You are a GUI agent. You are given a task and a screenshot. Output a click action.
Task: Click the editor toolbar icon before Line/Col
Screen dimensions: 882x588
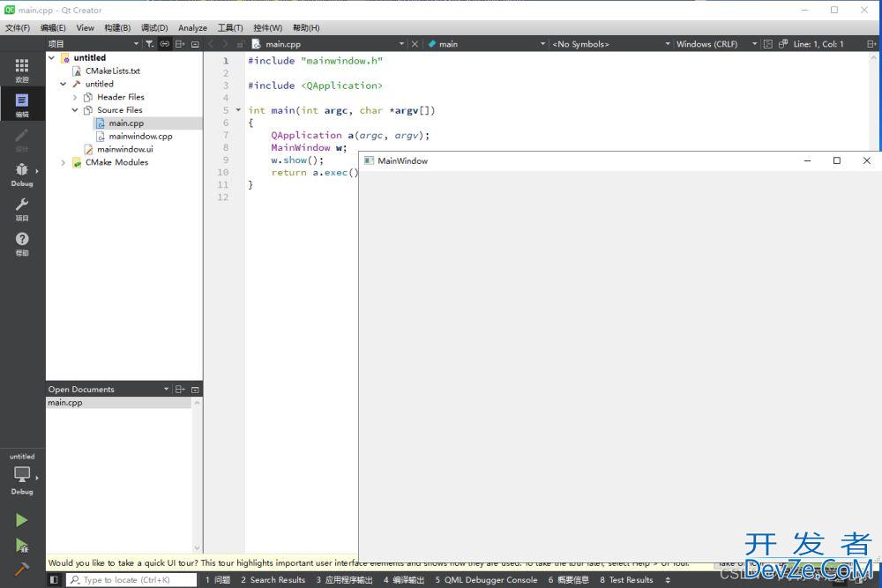pos(783,44)
